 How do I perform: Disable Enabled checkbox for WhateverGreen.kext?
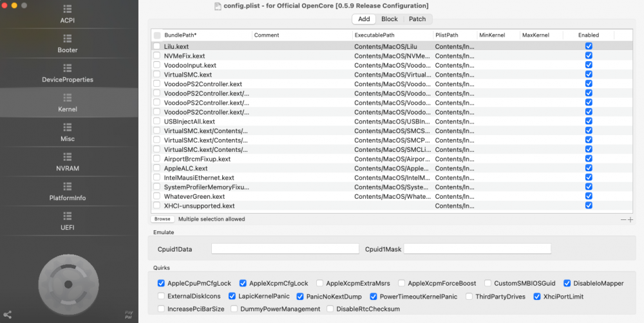click(x=589, y=196)
